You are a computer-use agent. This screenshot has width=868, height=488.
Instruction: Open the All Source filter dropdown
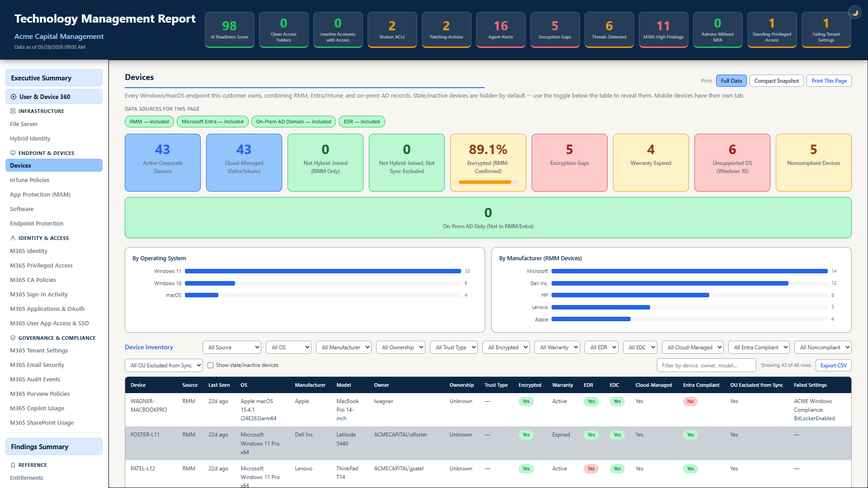point(232,347)
